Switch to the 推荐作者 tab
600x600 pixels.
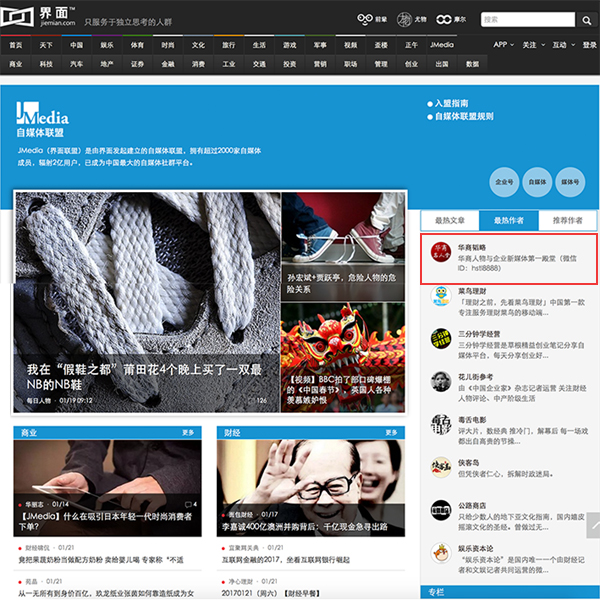(x=567, y=220)
